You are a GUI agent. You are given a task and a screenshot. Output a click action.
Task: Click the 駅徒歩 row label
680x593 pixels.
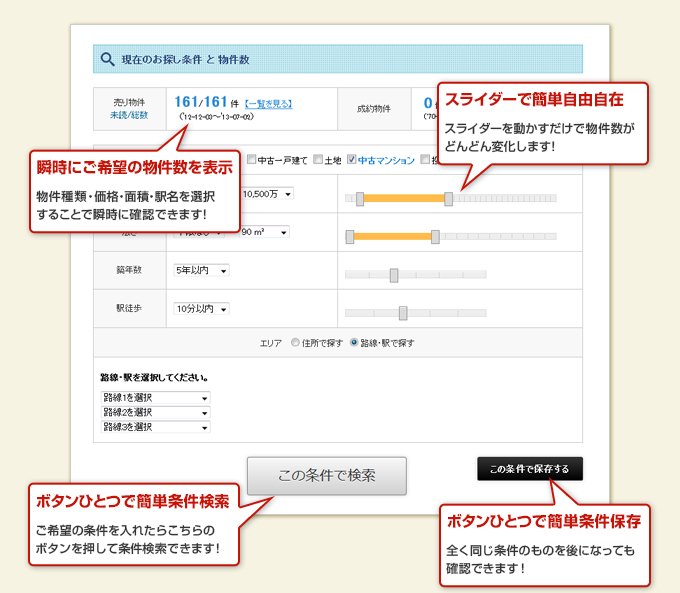pyautogui.click(x=129, y=308)
